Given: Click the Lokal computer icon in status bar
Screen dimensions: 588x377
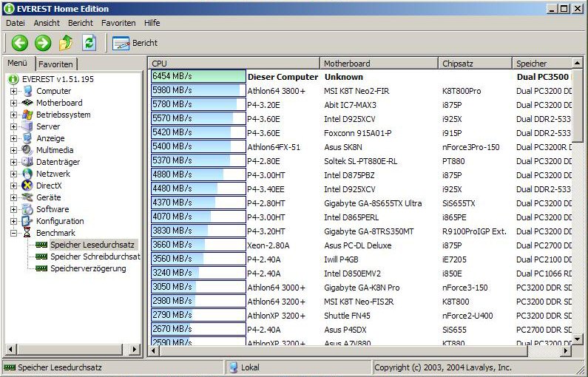Looking at the screenshot, I should click(233, 367).
